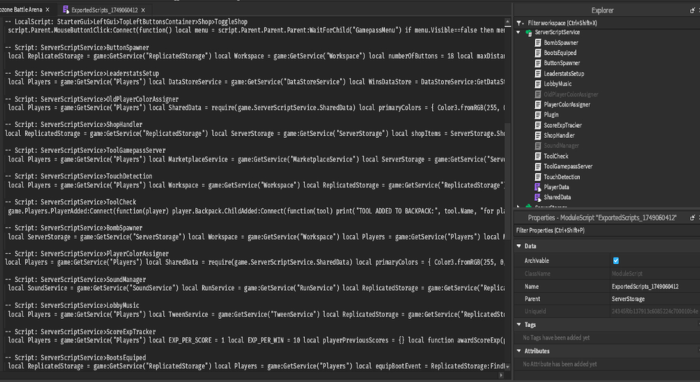Select BombSpawner in the Explorer tree
The image size is (700, 382).
pos(561,43)
